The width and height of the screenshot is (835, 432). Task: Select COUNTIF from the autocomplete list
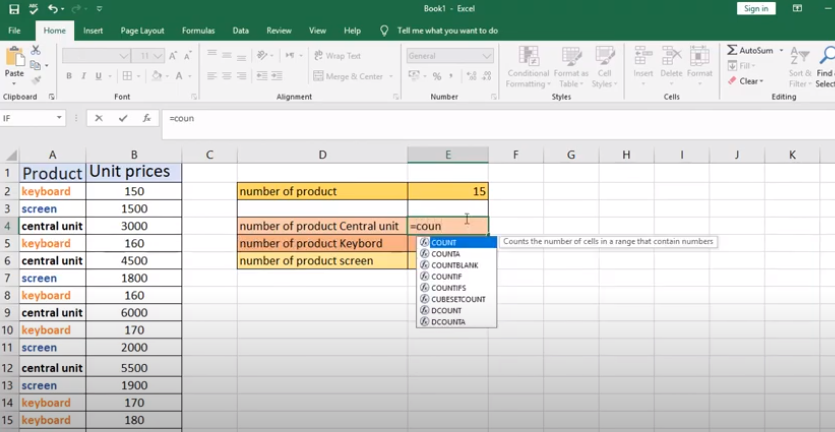coord(448,276)
